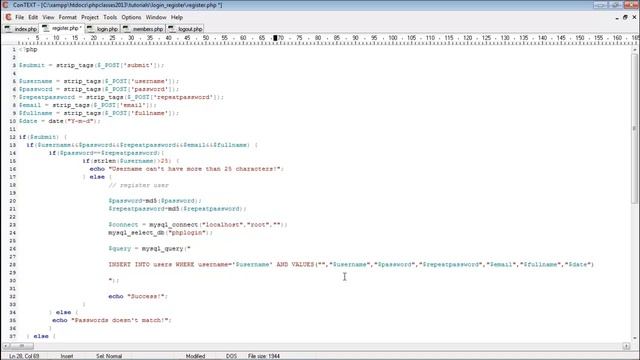Click the mysql_connect localhost line
This screenshot has width=640, height=360.
(198, 225)
